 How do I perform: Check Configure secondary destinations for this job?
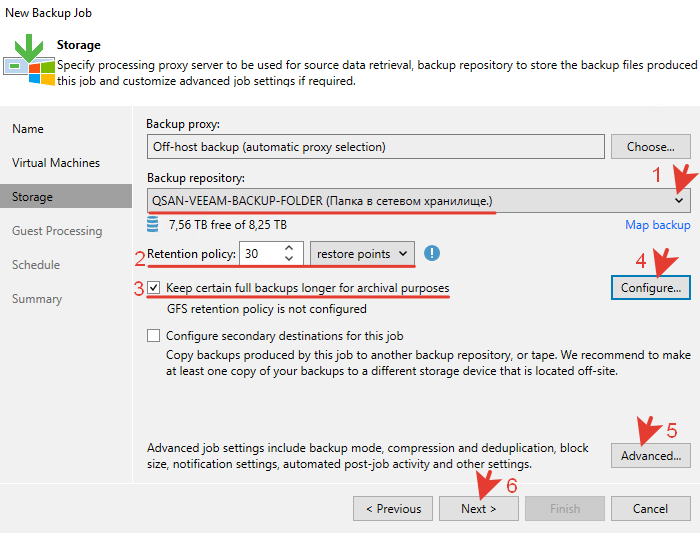153,336
